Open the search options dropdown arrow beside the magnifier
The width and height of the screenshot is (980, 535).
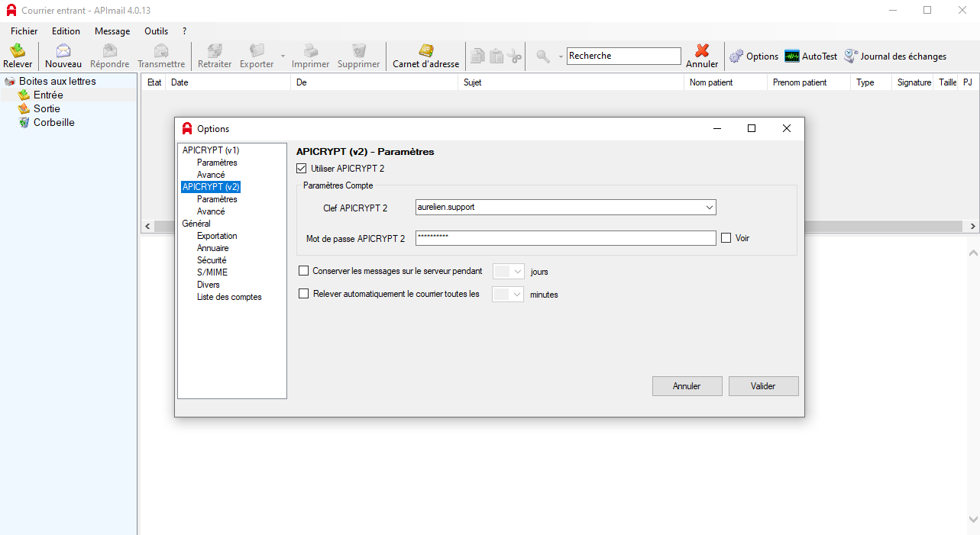[561, 56]
